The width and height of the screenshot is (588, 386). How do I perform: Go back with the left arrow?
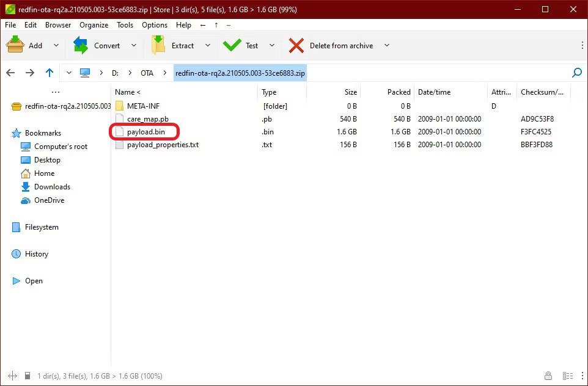(10, 73)
